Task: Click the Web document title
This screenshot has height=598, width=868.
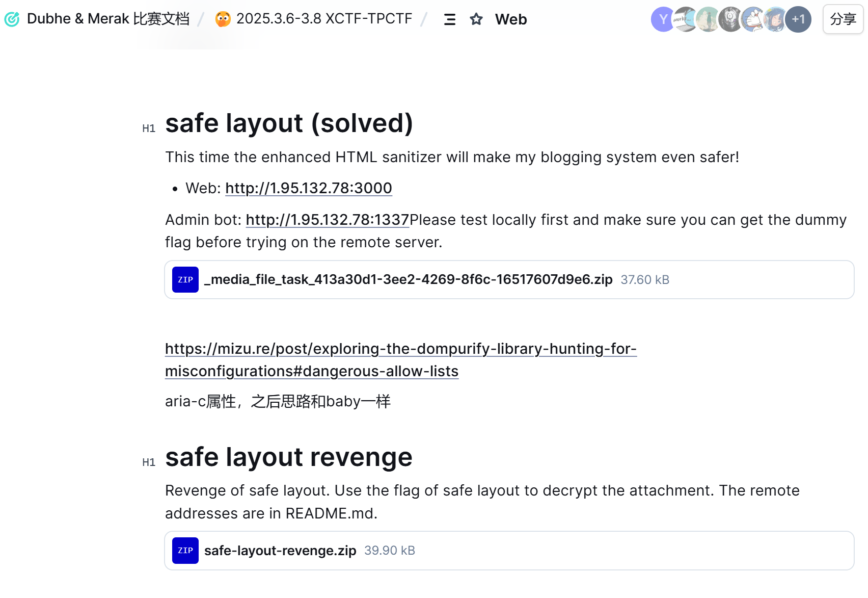Action: [x=511, y=19]
